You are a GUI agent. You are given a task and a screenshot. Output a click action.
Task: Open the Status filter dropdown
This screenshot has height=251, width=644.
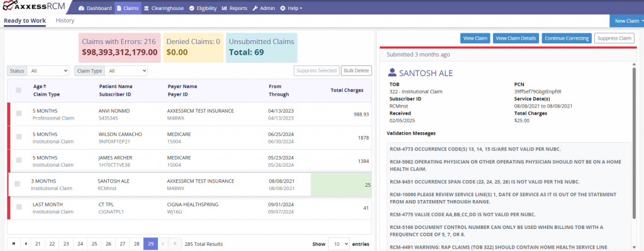pyautogui.click(x=48, y=71)
